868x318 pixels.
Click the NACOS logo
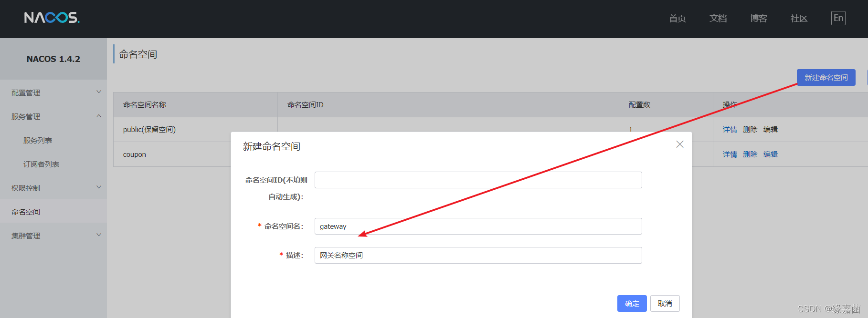[52, 18]
